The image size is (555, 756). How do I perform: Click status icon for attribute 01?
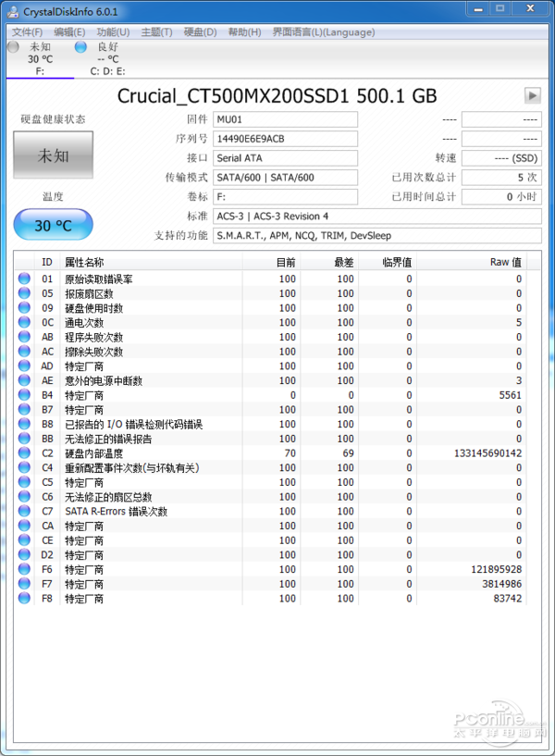[x=24, y=279]
